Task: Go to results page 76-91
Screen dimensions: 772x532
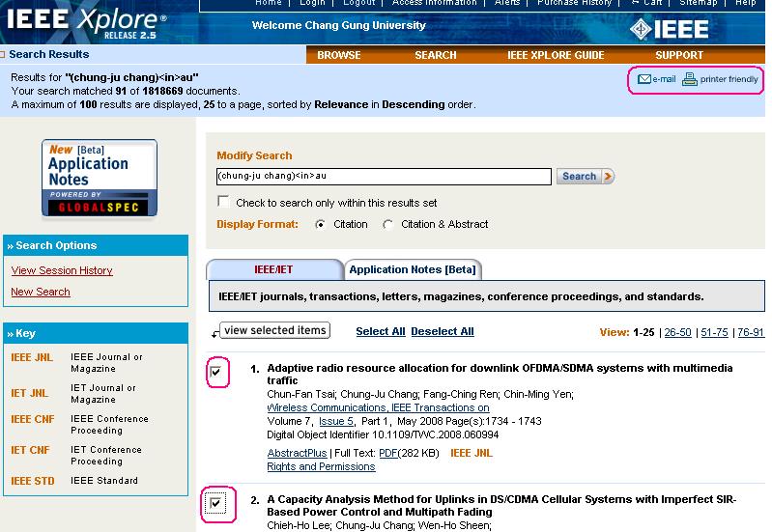Action: pos(751,333)
